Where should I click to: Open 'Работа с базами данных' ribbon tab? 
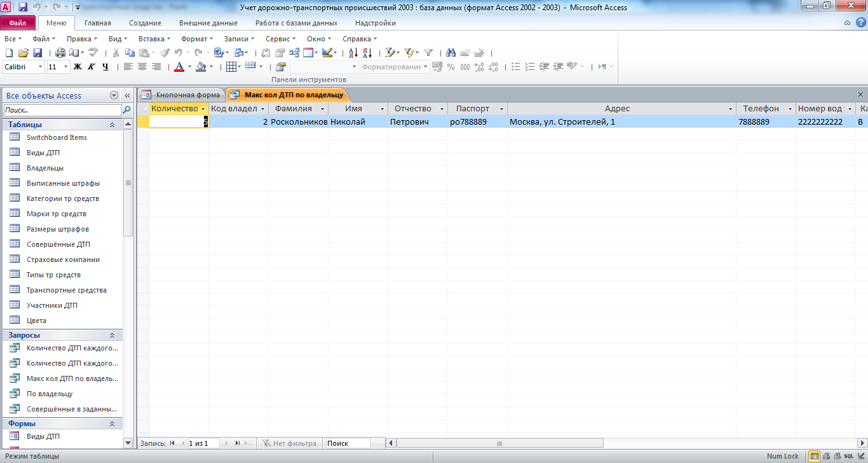(296, 23)
